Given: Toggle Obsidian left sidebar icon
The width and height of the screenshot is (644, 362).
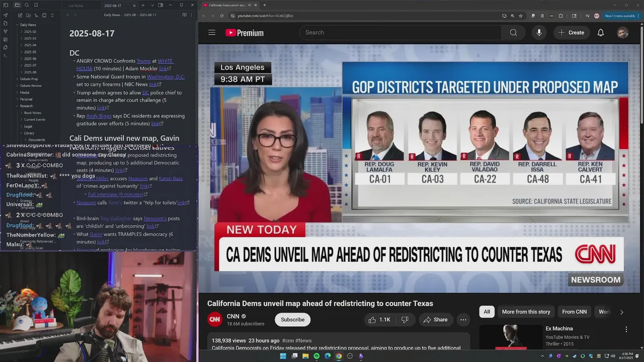Looking at the screenshot, I should [x=6, y=5].
